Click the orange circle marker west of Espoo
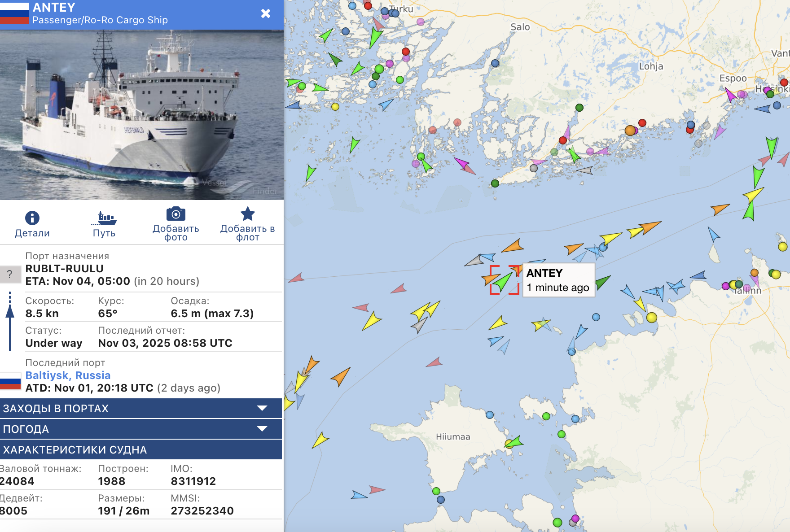This screenshot has width=790, height=532. coord(630,131)
